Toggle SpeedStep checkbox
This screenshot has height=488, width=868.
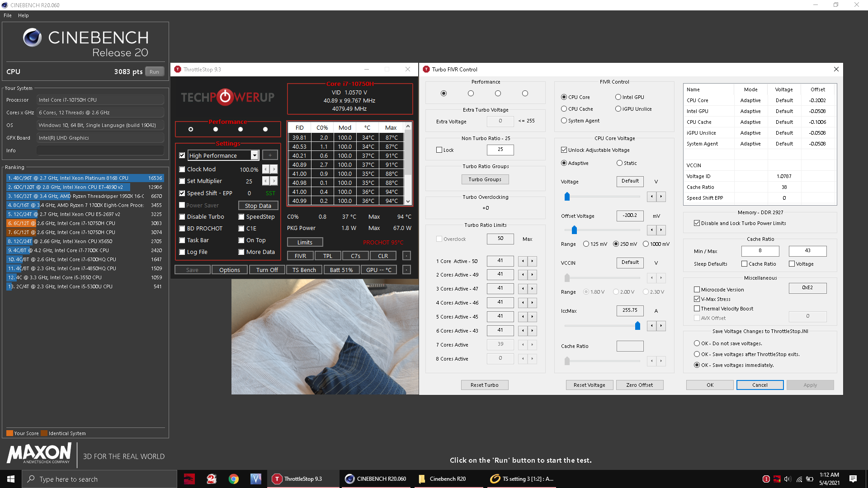[241, 217]
